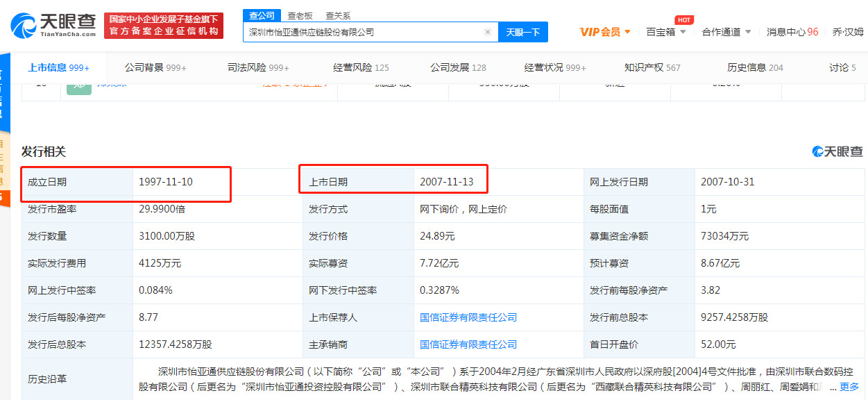868x400 pixels.
Task: Open the VIP会员 dropdown
Action: click(x=605, y=32)
